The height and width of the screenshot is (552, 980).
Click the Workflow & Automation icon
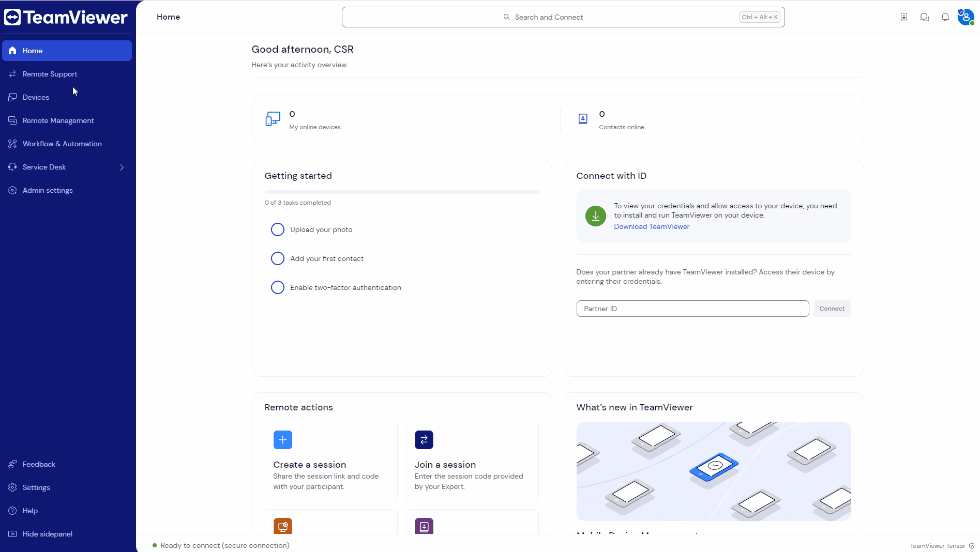pyautogui.click(x=12, y=144)
